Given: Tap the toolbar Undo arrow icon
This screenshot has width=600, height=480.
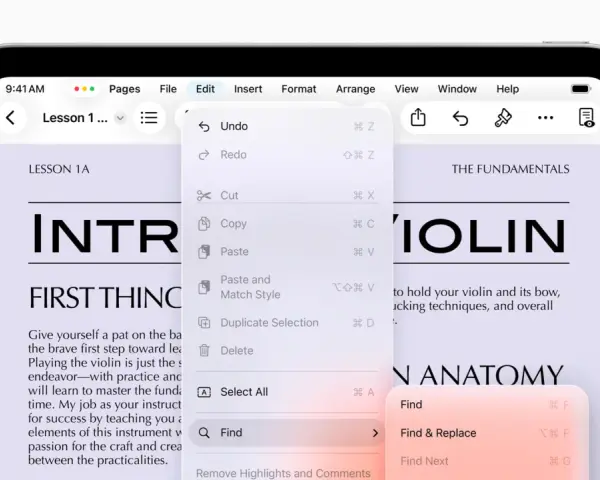Looking at the screenshot, I should pos(460,118).
